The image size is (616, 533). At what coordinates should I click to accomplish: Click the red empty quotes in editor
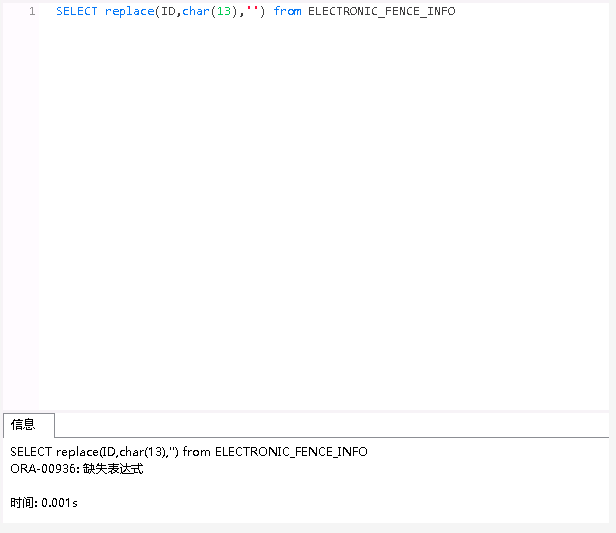pyautogui.click(x=252, y=9)
